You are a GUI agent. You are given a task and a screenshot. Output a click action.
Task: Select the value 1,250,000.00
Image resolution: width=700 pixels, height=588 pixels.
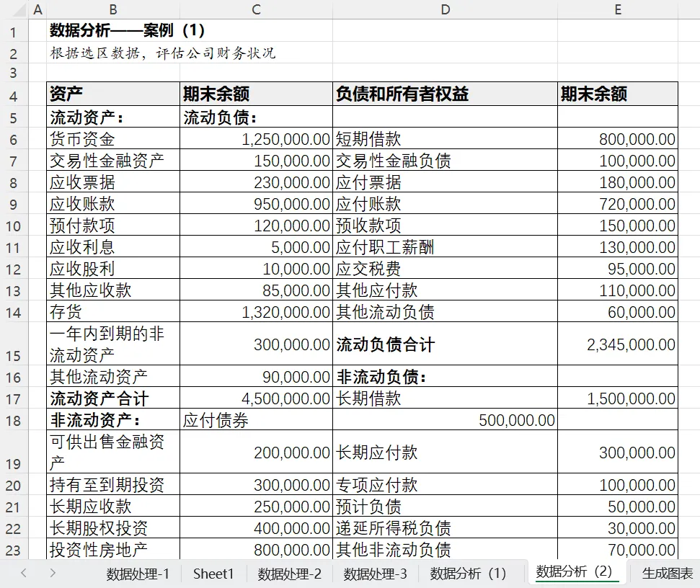click(256, 139)
